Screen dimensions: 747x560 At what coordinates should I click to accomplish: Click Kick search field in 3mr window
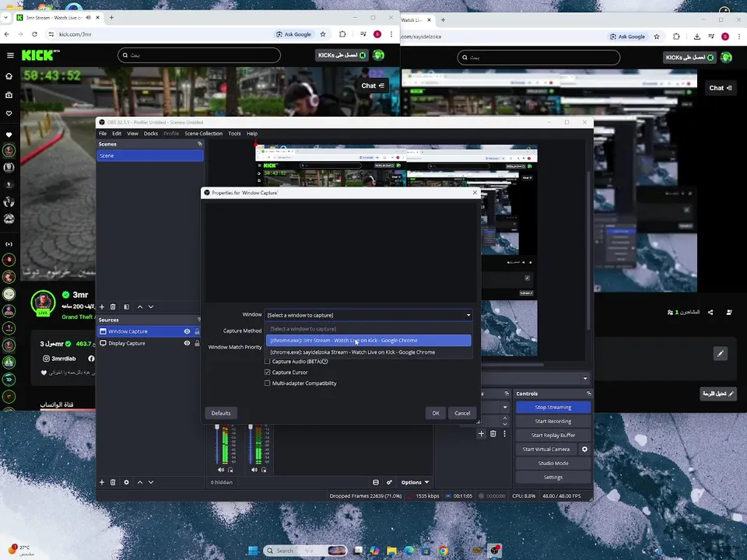[x=198, y=55]
